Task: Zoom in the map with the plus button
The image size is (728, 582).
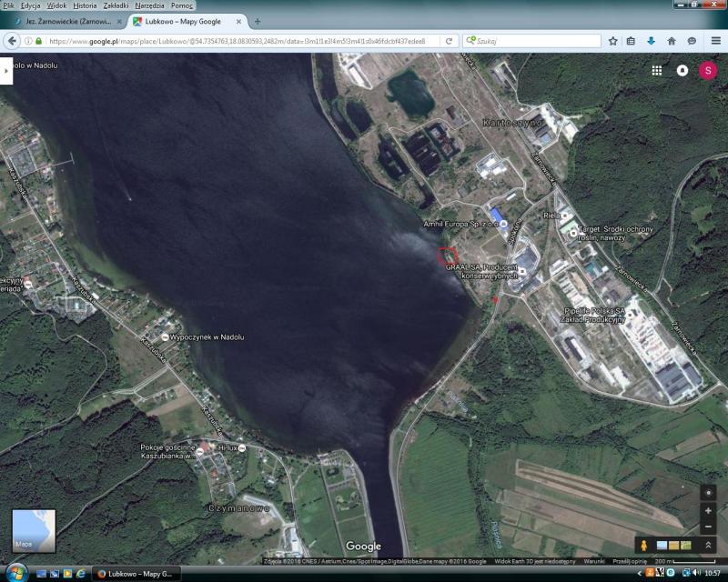Action: 708,511
